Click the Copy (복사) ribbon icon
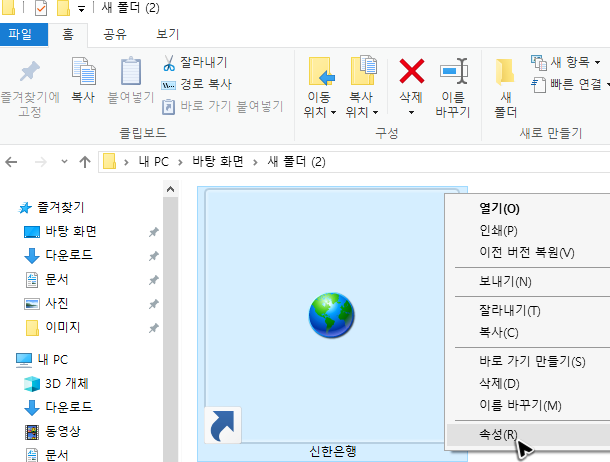This screenshot has height=462, width=610. coord(83,72)
